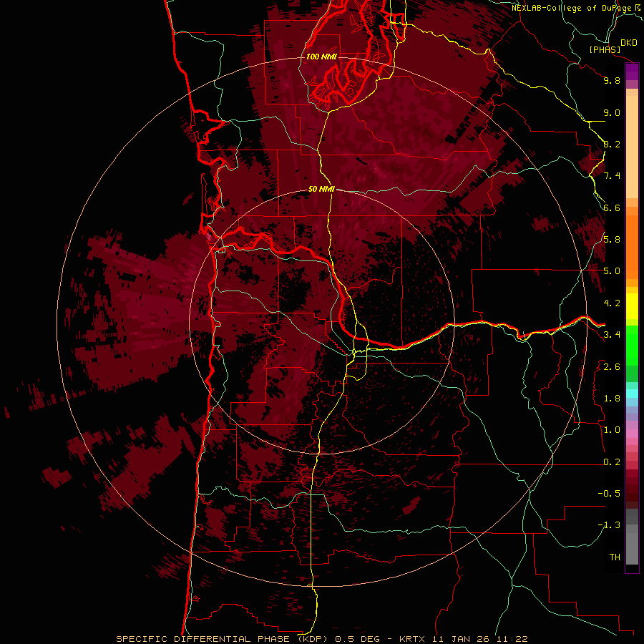Click the 5.0 value on the legend
This screenshot has height=644, width=644.
[612, 271]
